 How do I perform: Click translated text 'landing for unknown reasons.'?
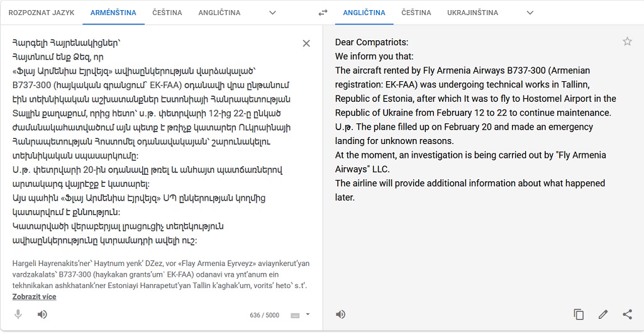[394, 141]
